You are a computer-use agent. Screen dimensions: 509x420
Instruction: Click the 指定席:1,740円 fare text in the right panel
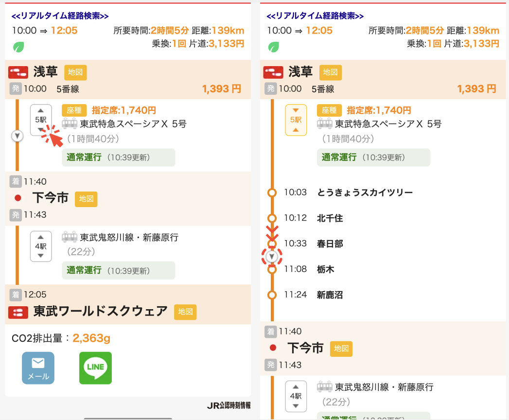[x=379, y=110]
